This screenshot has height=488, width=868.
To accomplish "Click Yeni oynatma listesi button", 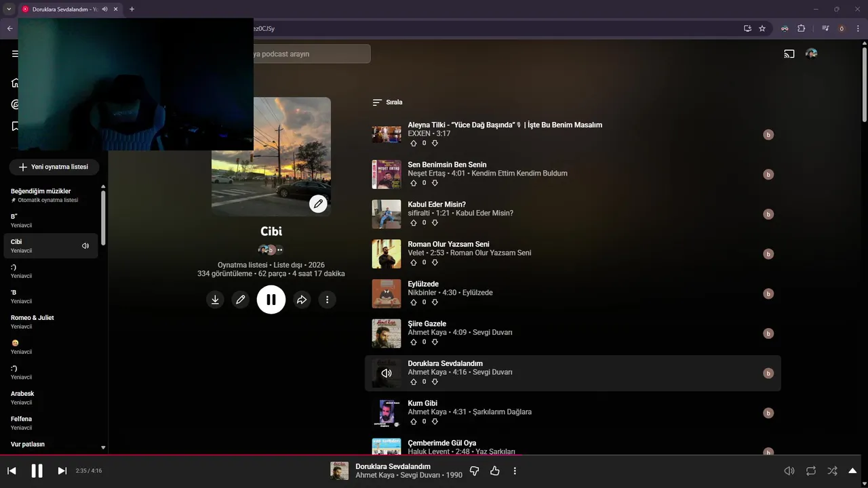I will 54,167.
